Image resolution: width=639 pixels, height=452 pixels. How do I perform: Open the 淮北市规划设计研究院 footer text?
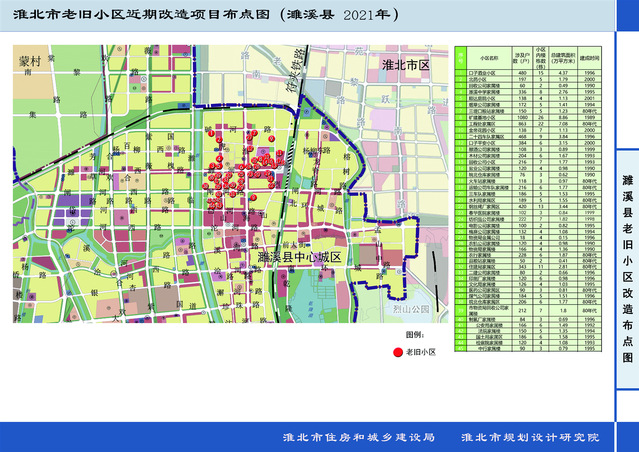coord(529,437)
